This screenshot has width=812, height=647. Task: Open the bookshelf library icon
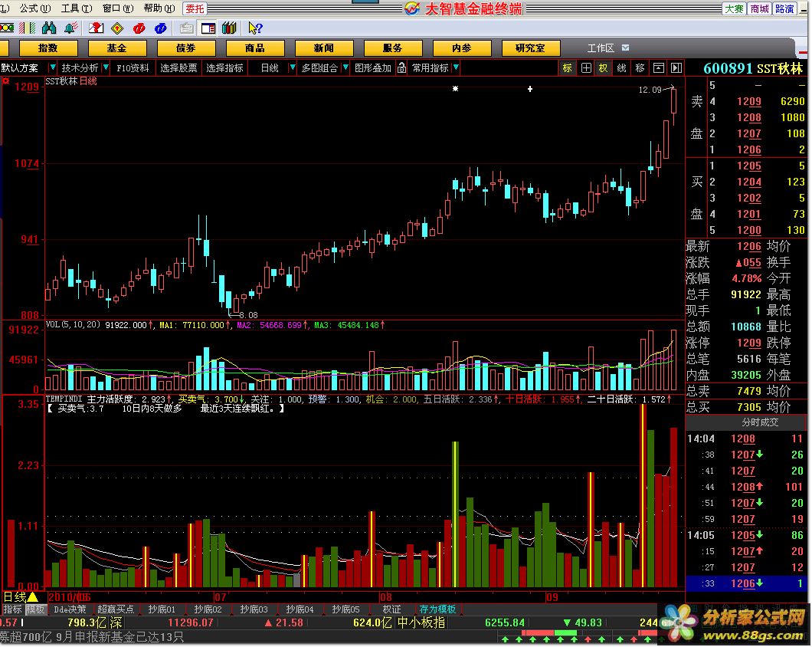229,28
